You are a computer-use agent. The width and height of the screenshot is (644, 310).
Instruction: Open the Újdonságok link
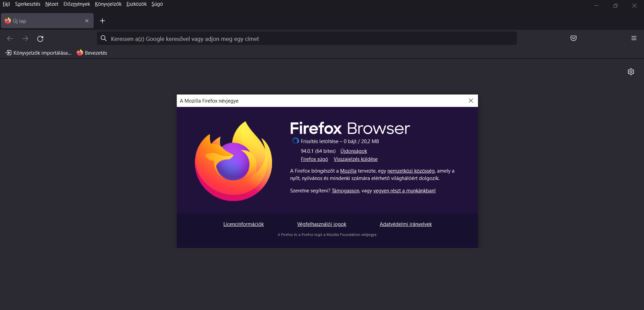tap(354, 151)
